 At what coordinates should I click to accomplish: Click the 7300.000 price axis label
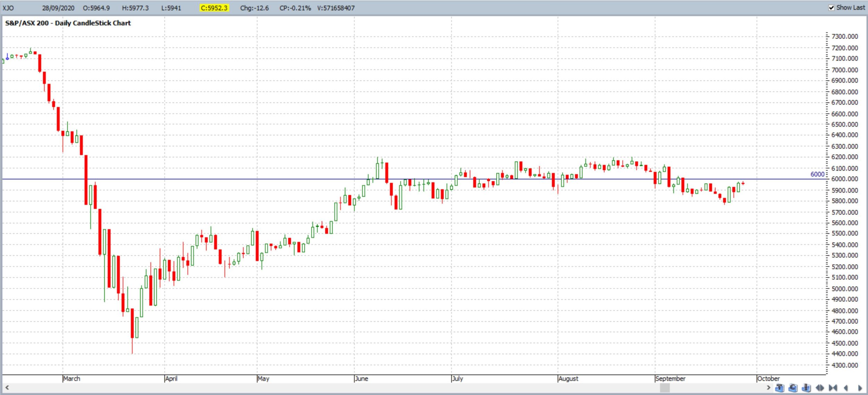point(845,36)
